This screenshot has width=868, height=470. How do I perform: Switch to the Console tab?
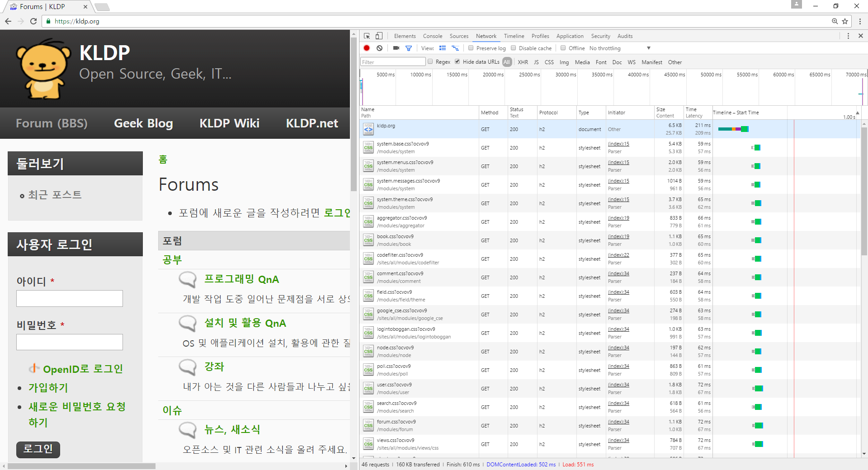pyautogui.click(x=432, y=36)
